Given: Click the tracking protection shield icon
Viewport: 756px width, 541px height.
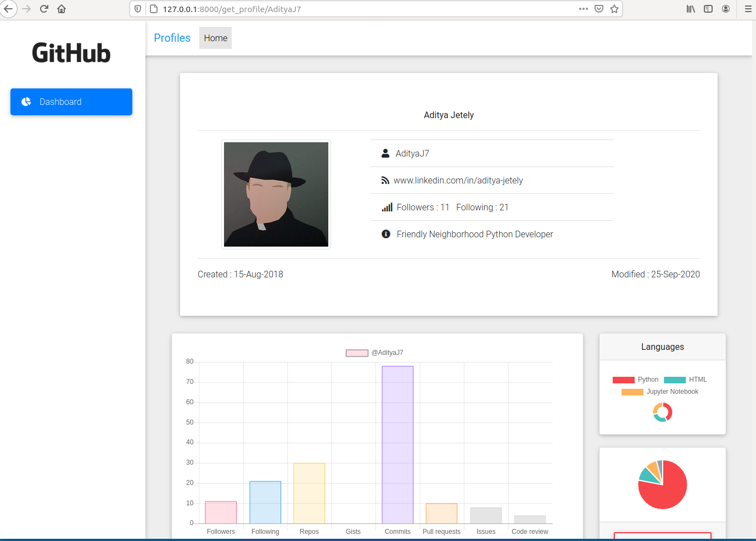Looking at the screenshot, I should [138, 9].
